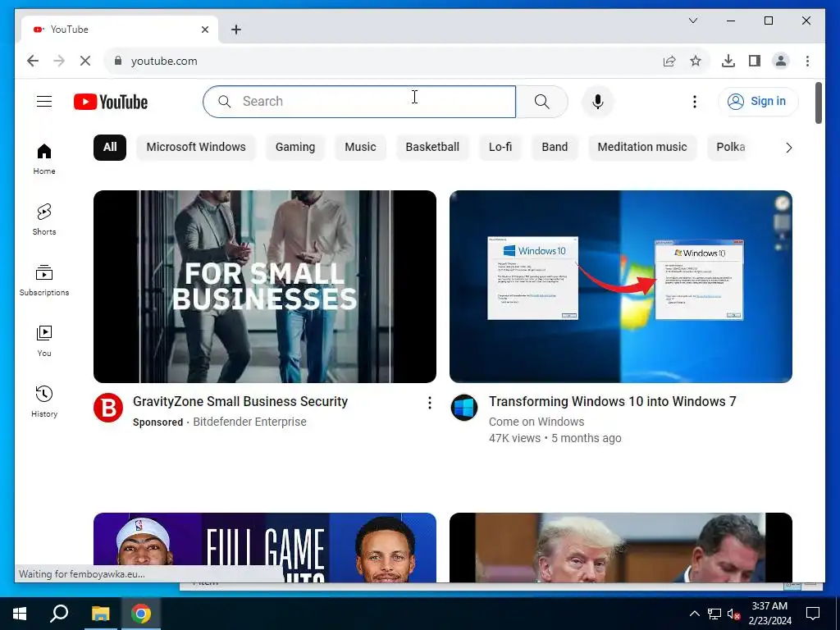This screenshot has height=630, width=840.
Task: Click the "Sponsored" label
Action: click(x=158, y=422)
